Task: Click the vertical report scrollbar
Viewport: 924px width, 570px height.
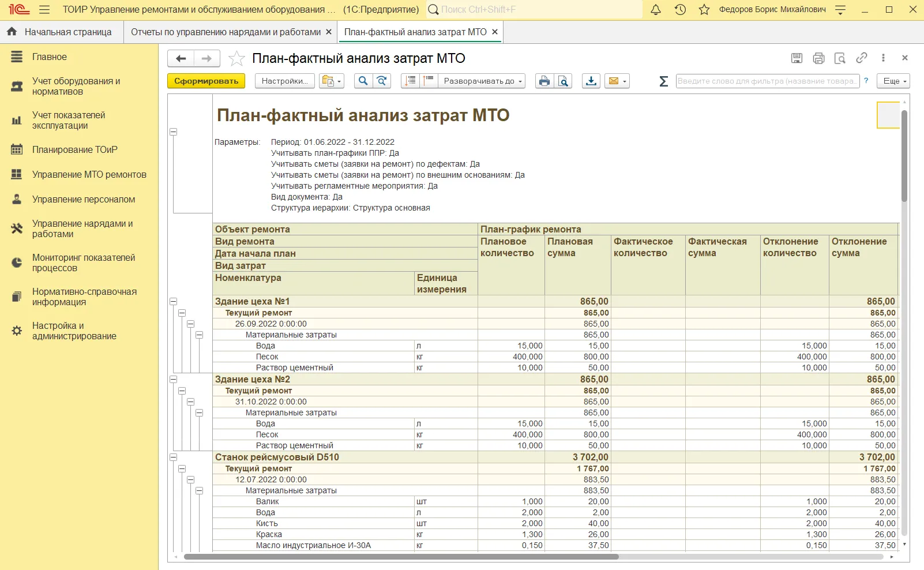Action: (x=904, y=156)
